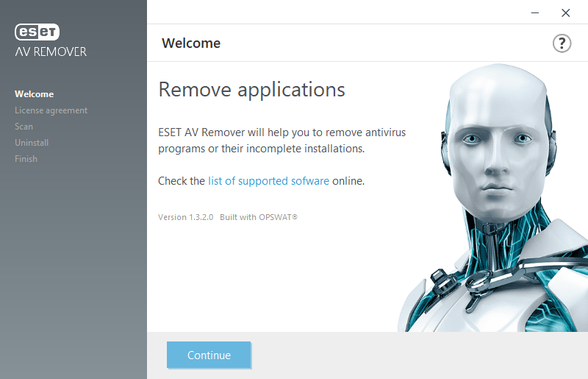Open help via the question mark icon
Image resolution: width=588 pixels, height=379 pixels.
(562, 43)
